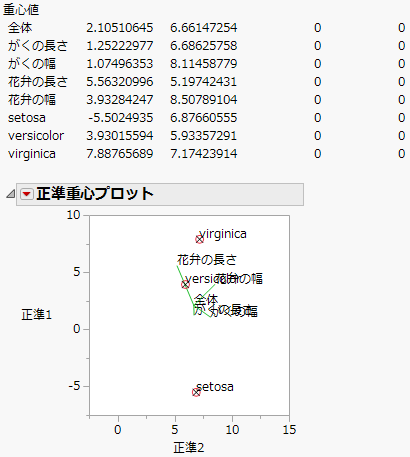Select the virginica row label in table

tap(32, 154)
